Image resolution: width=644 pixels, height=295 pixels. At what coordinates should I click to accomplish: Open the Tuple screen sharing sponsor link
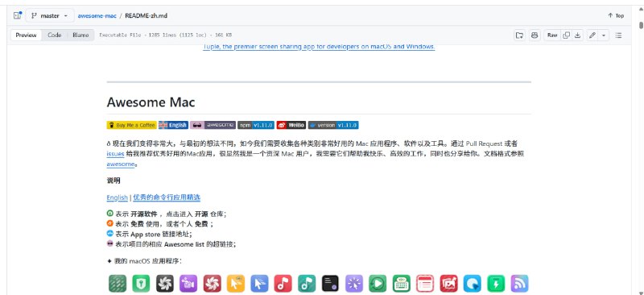click(x=319, y=47)
